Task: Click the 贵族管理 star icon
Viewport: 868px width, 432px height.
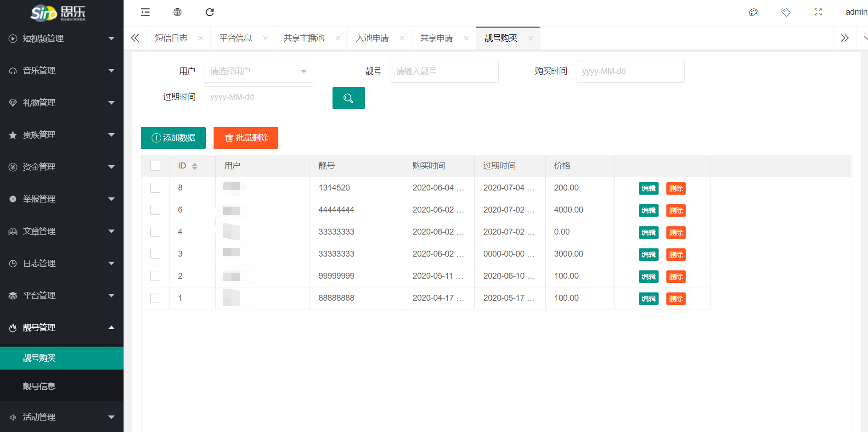Action: pyautogui.click(x=13, y=135)
